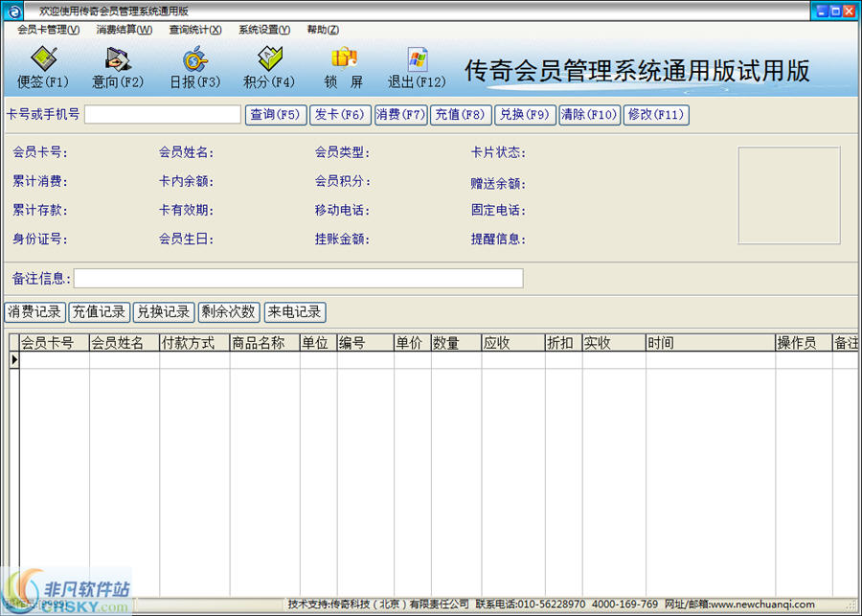Minimize the window
This screenshot has height=616, width=862.
click(x=822, y=11)
